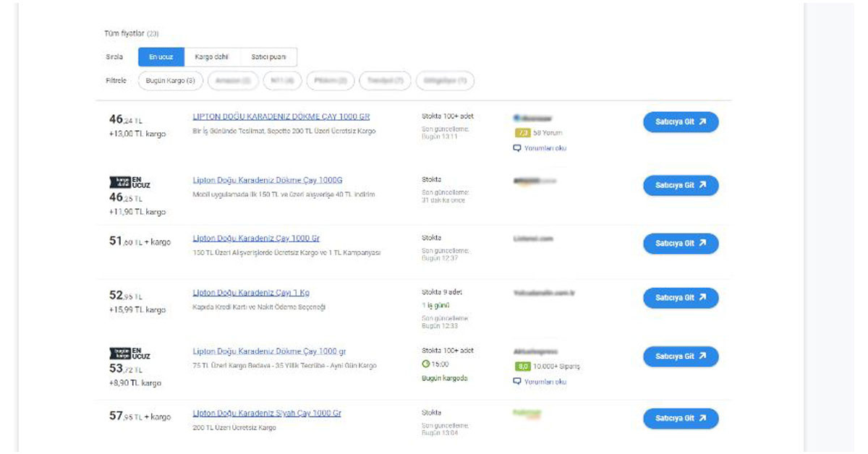
Task: Click the "Sırala" label
Action: [x=114, y=57]
